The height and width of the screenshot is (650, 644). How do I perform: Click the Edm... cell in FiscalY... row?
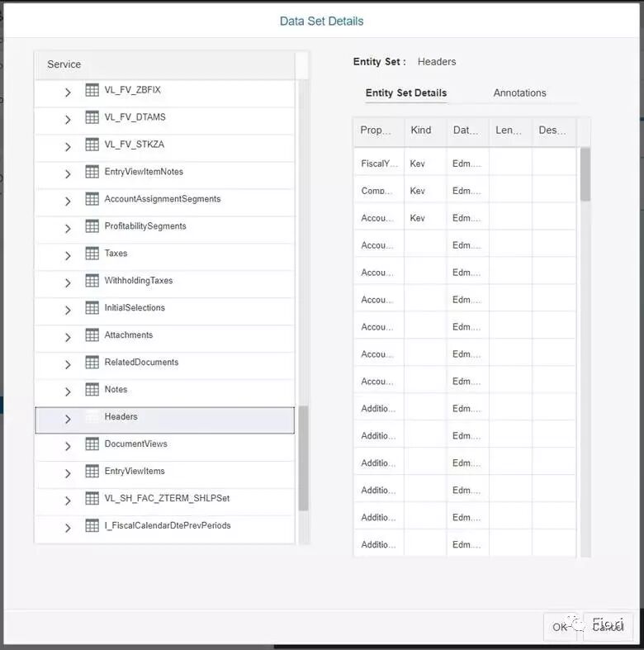pos(468,164)
